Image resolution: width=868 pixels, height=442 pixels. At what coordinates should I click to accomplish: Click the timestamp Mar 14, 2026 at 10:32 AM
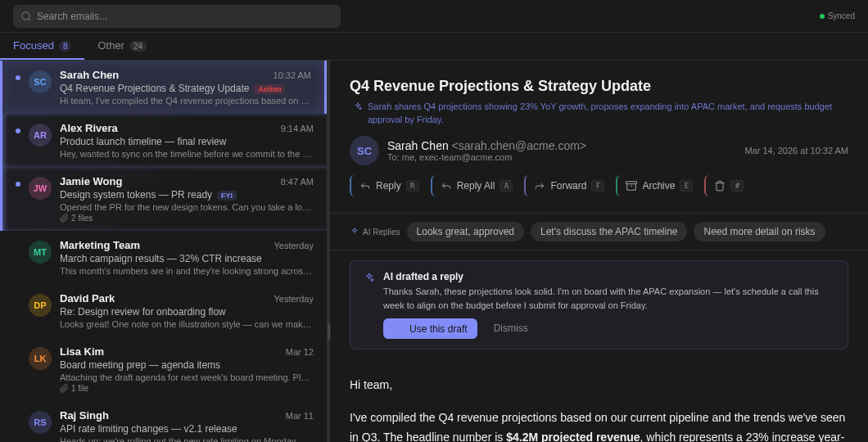[796, 151]
